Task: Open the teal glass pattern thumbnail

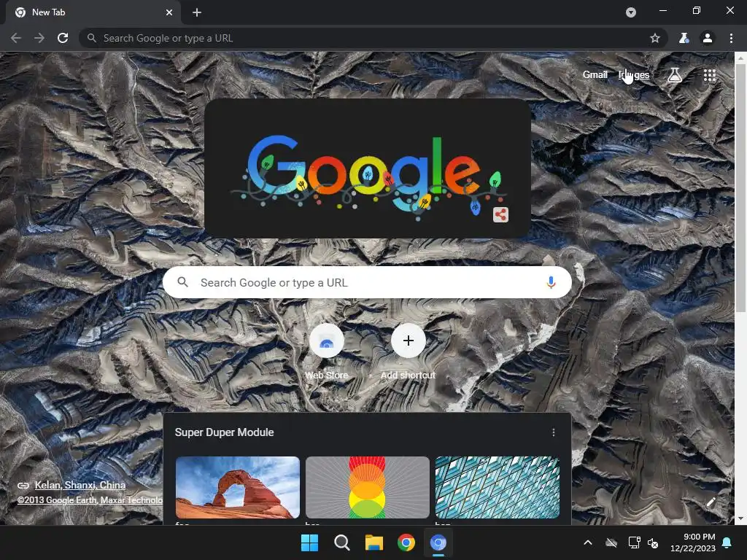Action: (x=498, y=487)
